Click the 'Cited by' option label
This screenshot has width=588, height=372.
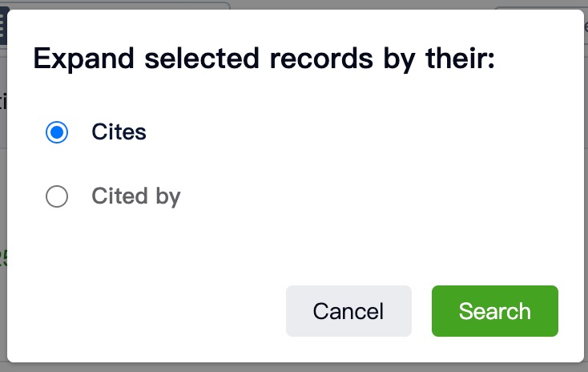click(x=135, y=196)
